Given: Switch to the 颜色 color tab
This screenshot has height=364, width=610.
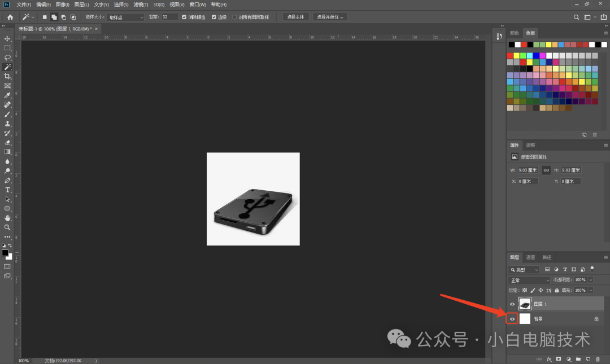Looking at the screenshot, I should point(515,33).
